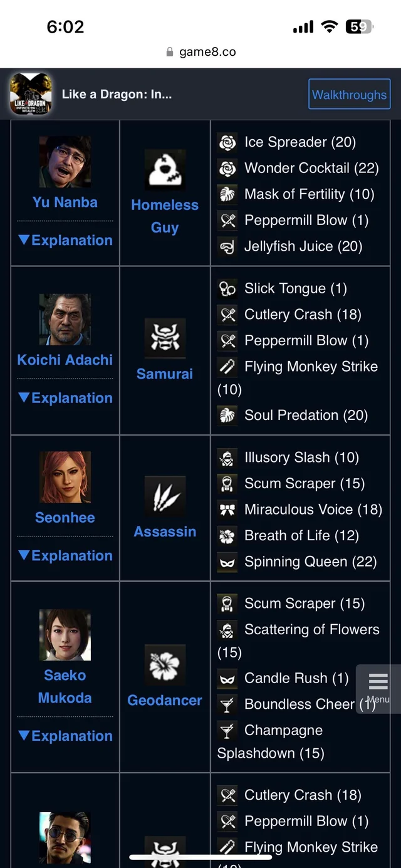
Task: Click the Homeless Guy job icon
Action: pos(164,168)
